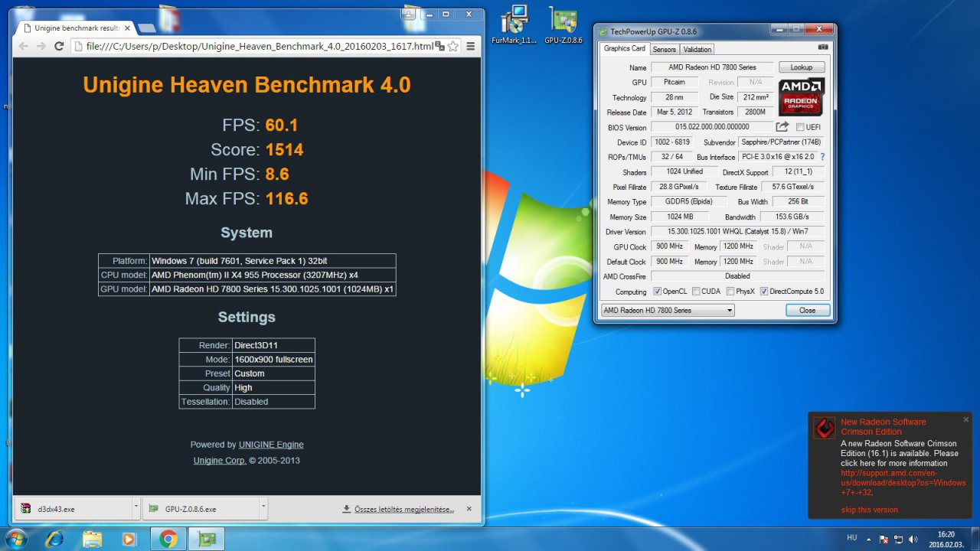This screenshot has width=980, height=551.
Task: Show hidden tray icons arrow
Action: coord(871,540)
